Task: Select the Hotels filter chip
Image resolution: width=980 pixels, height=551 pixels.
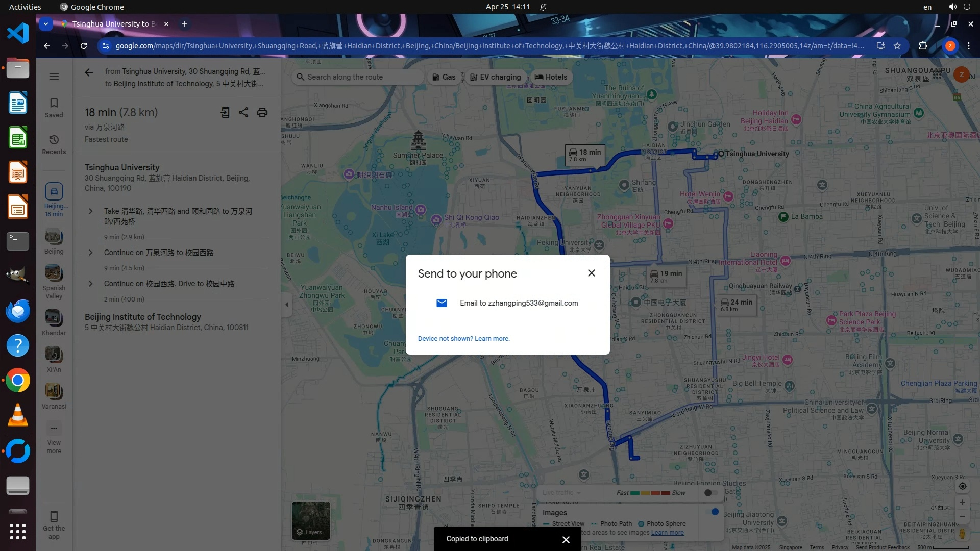Action: pyautogui.click(x=551, y=77)
